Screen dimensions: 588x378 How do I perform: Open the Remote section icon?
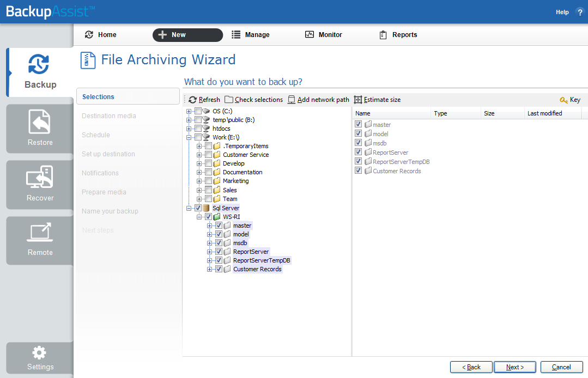click(x=39, y=232)
